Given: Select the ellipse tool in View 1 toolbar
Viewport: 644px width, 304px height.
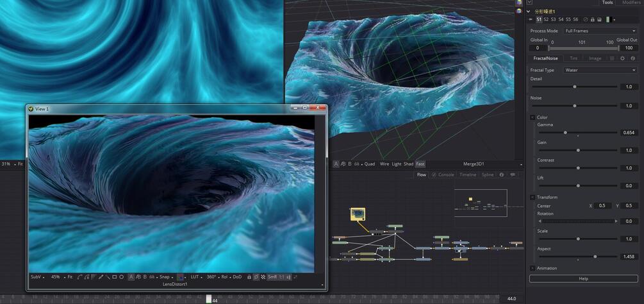Looking at the screenshot, I should [x=122, y=277].
